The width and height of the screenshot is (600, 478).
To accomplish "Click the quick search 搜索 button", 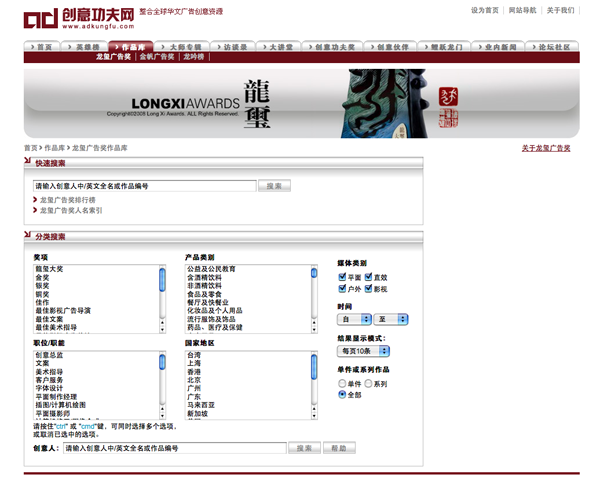I will point(274,186).
